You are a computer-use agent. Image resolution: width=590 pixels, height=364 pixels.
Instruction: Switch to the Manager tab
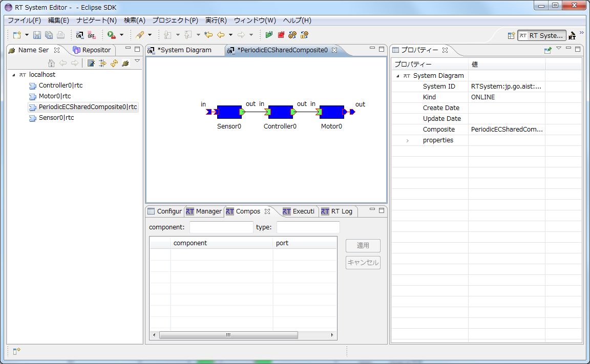(204, 211)
